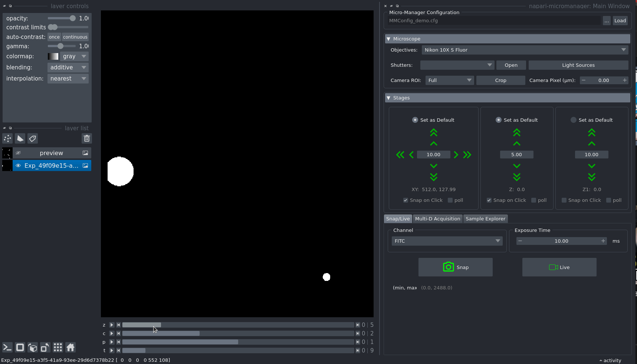Show the preview layer via eye icon
637x364 pixels.
(18, 153)
